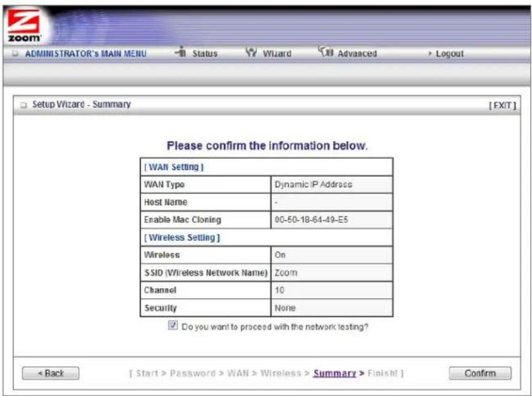Click the [ Wireless Setting ] header

point(182,238)
